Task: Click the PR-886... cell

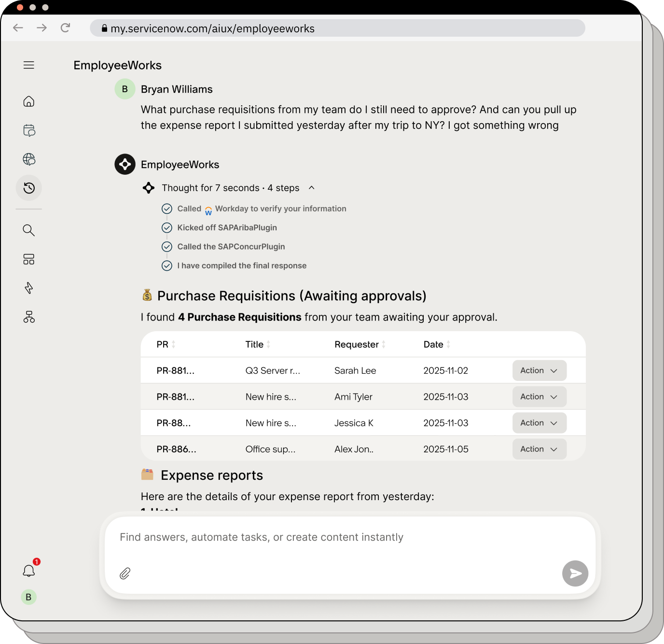Action: (x=176, y=449)
